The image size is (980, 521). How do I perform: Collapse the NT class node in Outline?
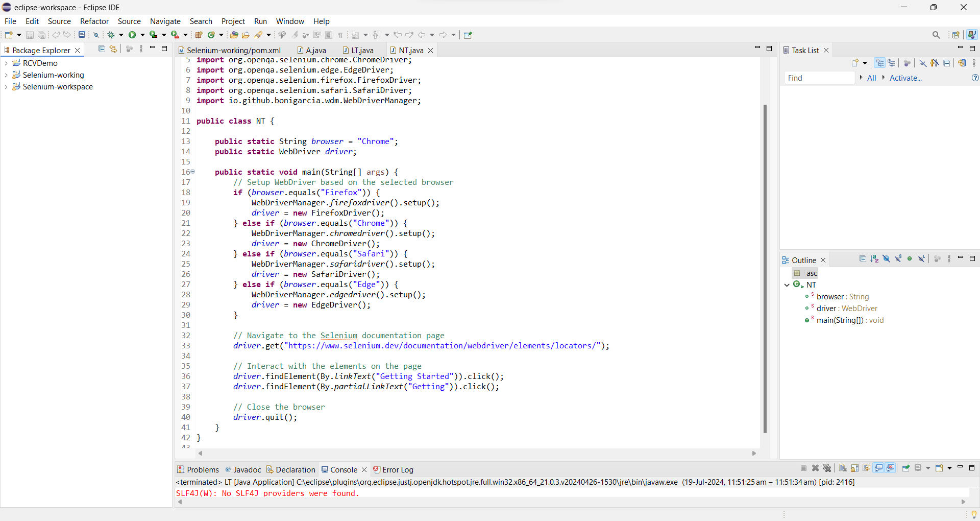(x=787, y=285)
